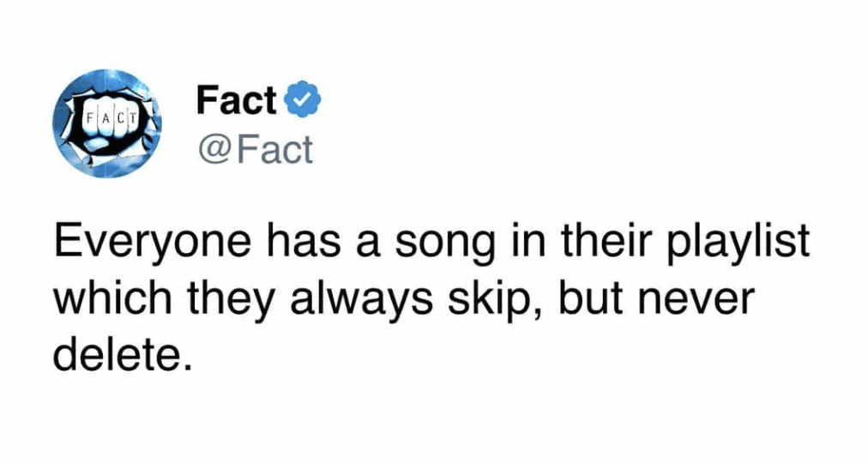Open the @Fact handle link
The width and height of the screenshot is (868, 463).
(255, 150)
